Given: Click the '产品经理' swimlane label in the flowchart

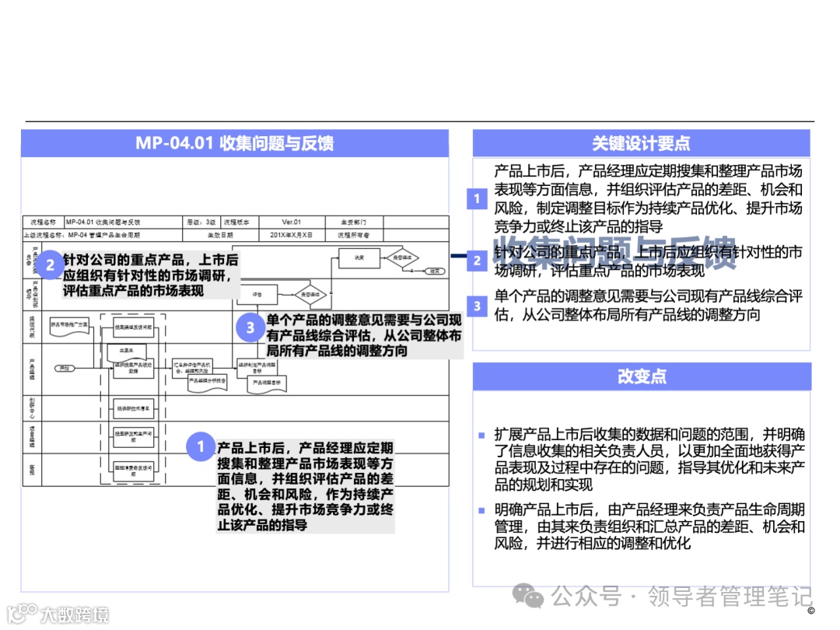Looking at the screenshot, I should (32, 369).
